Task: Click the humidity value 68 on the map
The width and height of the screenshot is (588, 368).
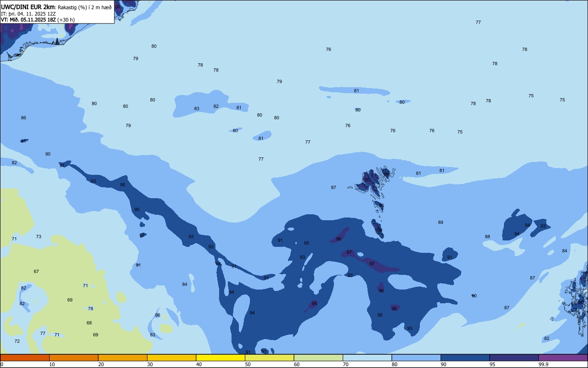Action: click(x=89, y=323)
